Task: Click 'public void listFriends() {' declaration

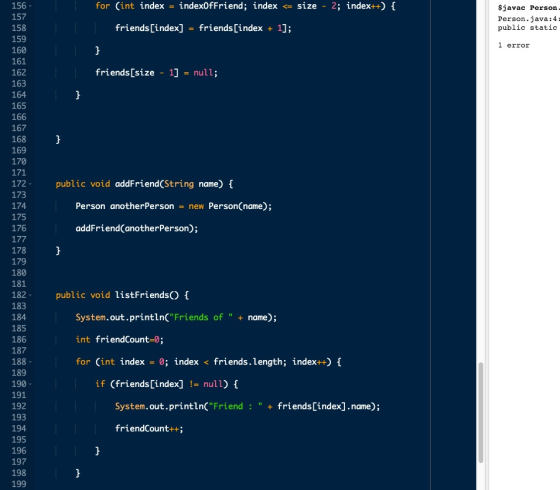Action: [122, 295]
